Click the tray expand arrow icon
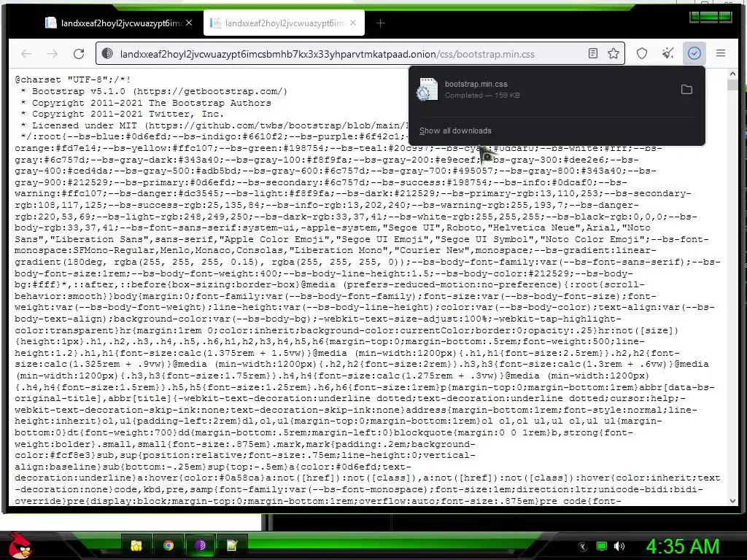The height and width of the screenshot is (560, 747). (582, 546)
